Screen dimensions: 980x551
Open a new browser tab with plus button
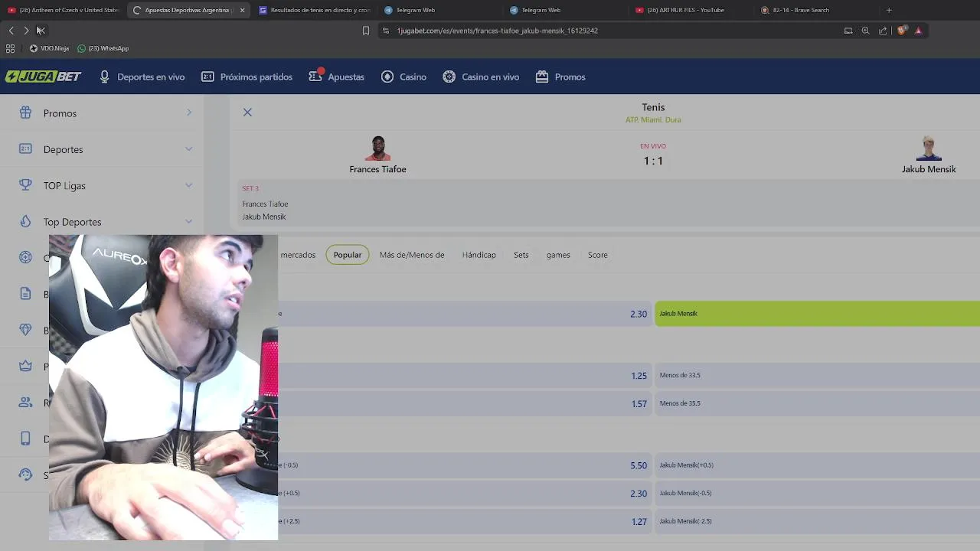click(889, 10)
